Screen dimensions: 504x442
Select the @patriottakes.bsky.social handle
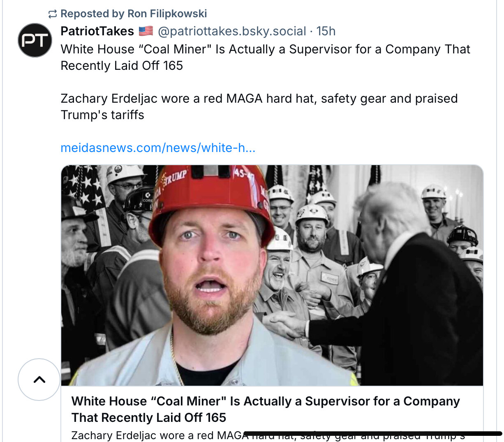point(232,31)
